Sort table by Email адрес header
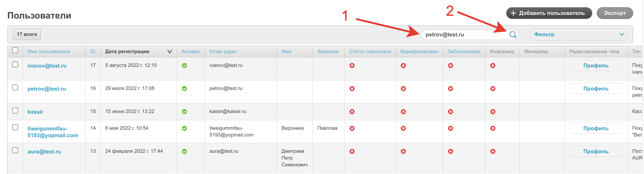 [223, 52]
